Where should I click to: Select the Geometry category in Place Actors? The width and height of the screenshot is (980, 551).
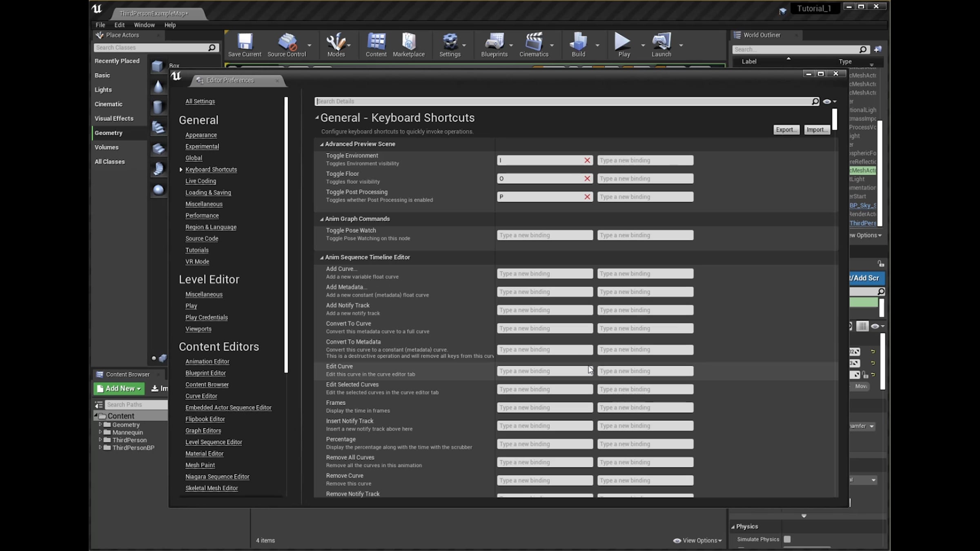[x=109, y=133]
